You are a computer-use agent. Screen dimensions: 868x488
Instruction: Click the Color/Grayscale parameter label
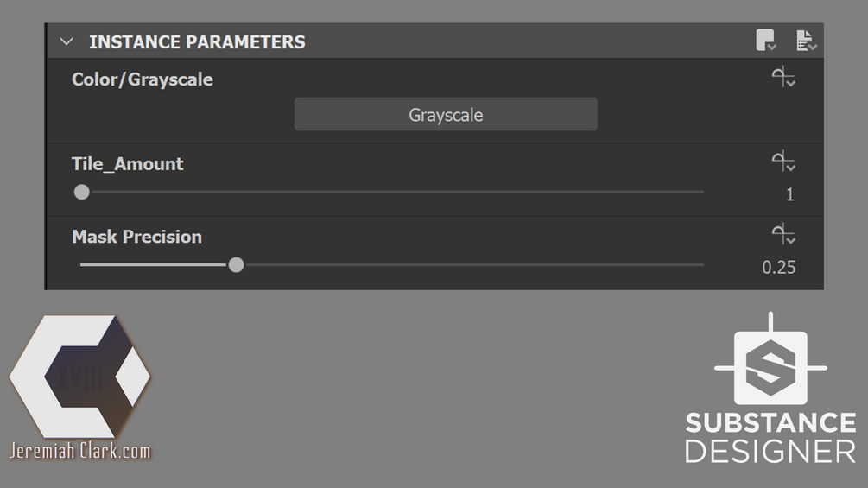click(143, 79)
